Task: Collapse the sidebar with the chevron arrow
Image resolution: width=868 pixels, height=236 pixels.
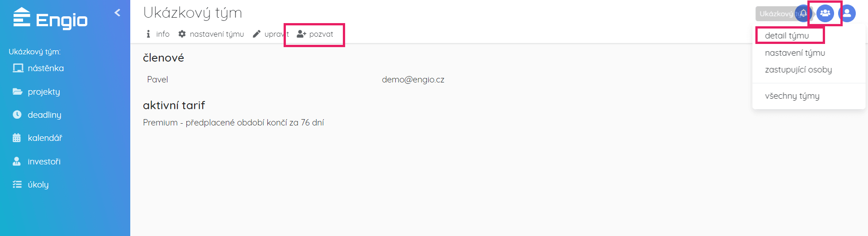Action: (x=118, y=13)
